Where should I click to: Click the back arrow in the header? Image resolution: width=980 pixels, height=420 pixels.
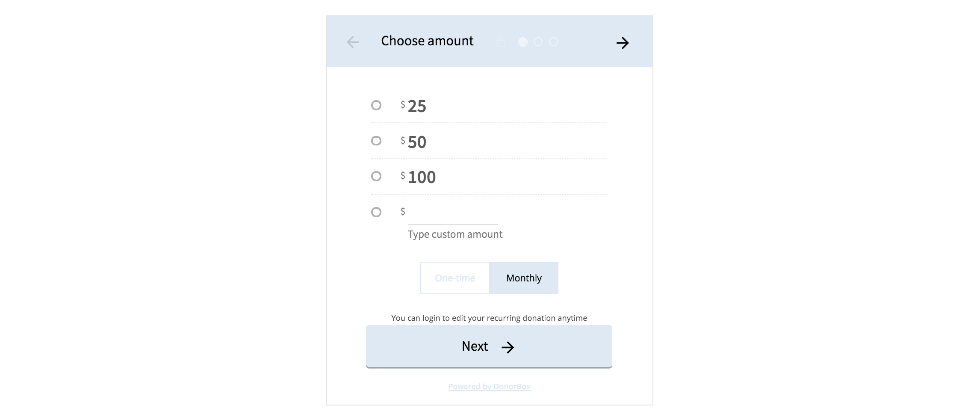pyautogui.click(x=353, y=42)
